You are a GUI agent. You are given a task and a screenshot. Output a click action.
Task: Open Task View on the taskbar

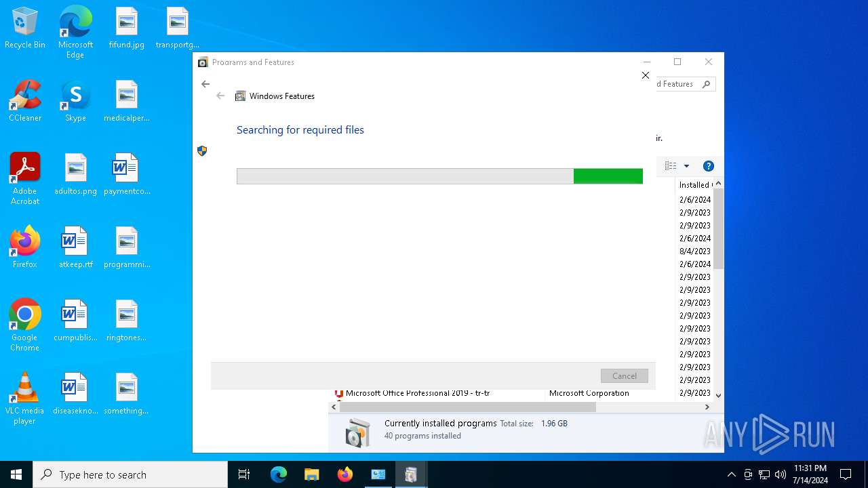pyautogui.click(x=244, y=474)
